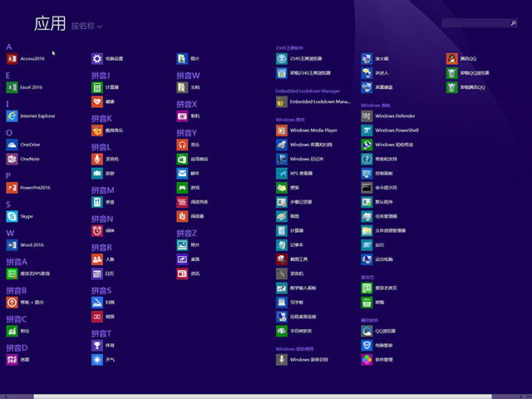Screen dimensions: 532x399
Task: Open Internet Explorer
Action: [x=31, y=116]
